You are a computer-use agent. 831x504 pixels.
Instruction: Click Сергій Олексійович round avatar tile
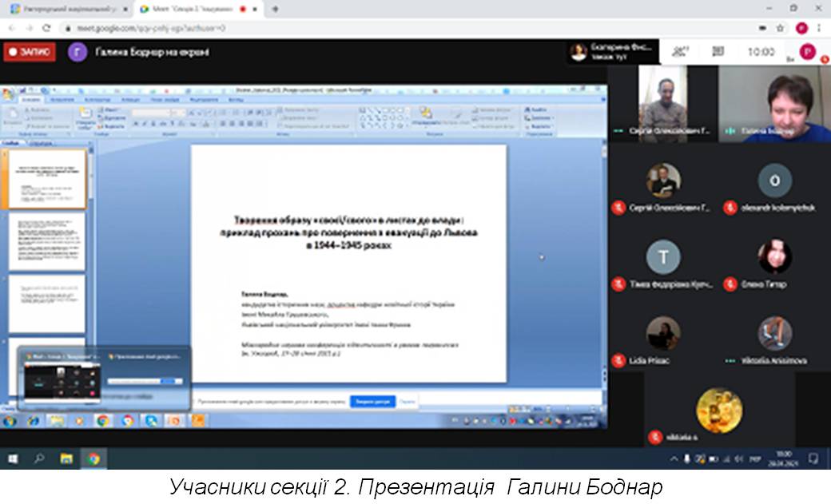(663, 181)
